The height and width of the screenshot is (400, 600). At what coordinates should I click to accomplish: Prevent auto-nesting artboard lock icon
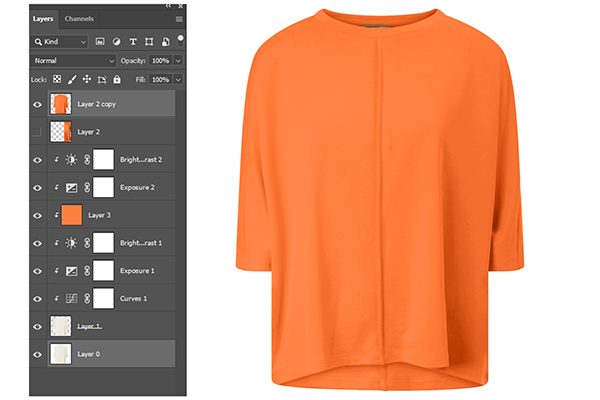click(x=102, y=79)
